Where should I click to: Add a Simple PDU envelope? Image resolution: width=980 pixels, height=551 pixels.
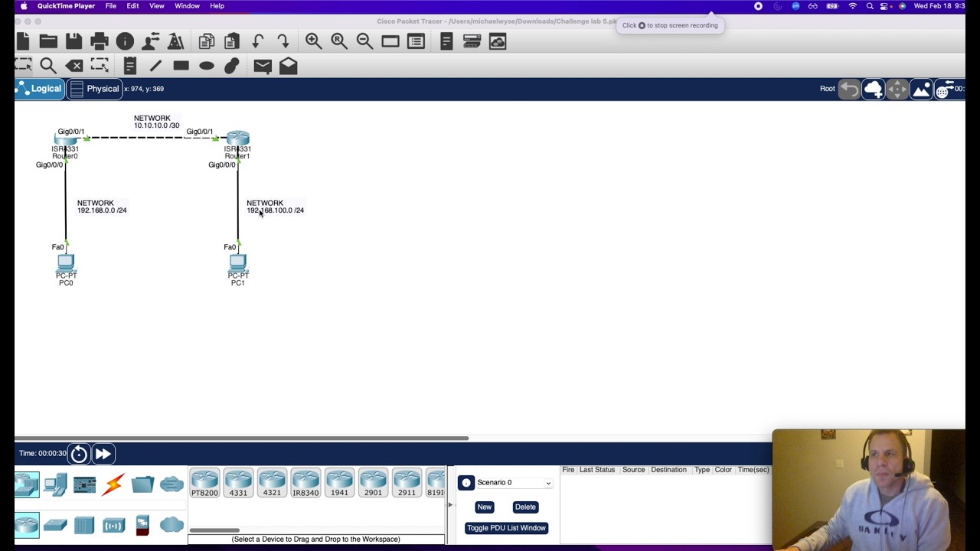[x=263, y=66]
